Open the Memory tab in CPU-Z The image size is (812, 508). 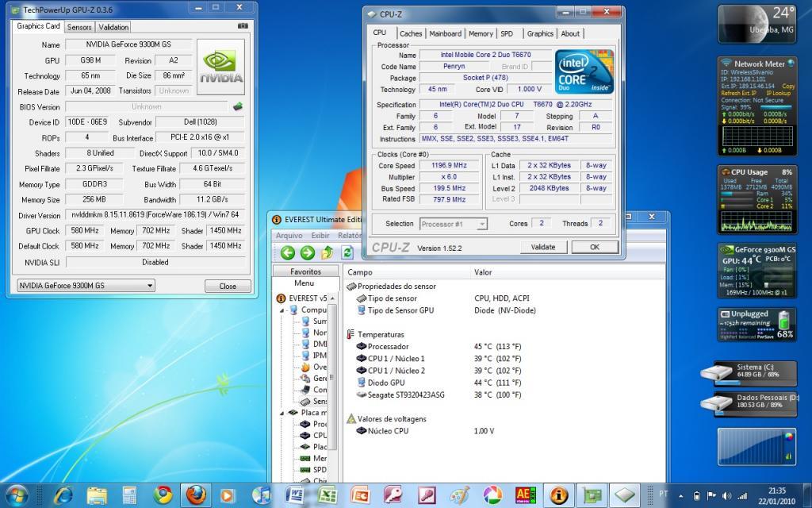coord(481,33)
